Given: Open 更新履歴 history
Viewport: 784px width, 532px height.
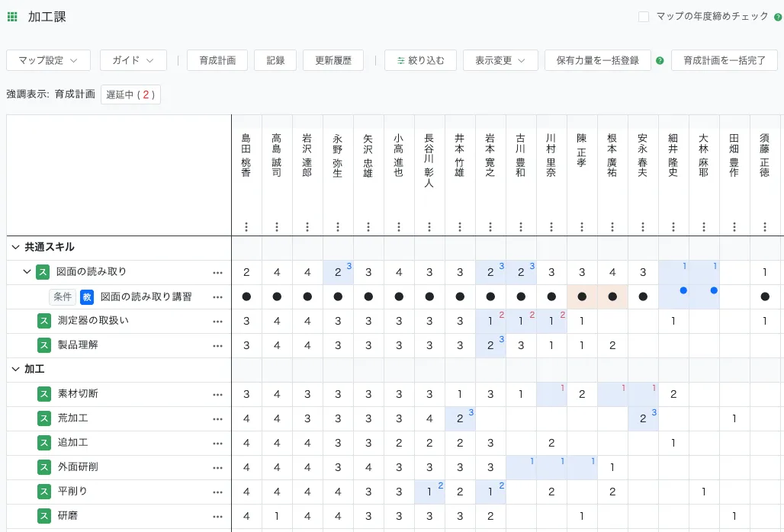Looking at the screenshot, I should (333, 60).
